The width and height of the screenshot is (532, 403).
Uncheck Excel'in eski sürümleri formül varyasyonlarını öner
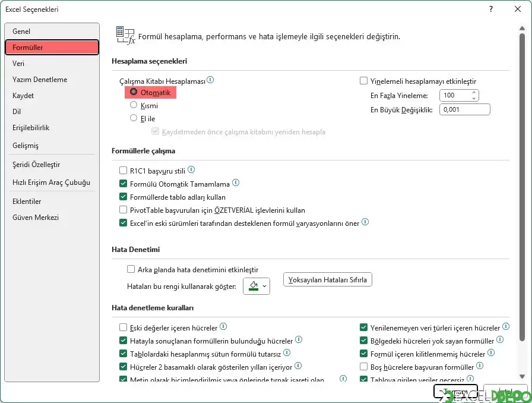tap(123, 223)
